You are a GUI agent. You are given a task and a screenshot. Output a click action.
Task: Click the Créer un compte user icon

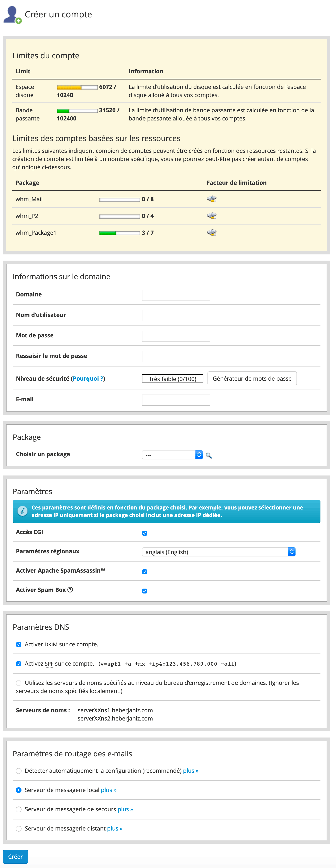point(12,15)
